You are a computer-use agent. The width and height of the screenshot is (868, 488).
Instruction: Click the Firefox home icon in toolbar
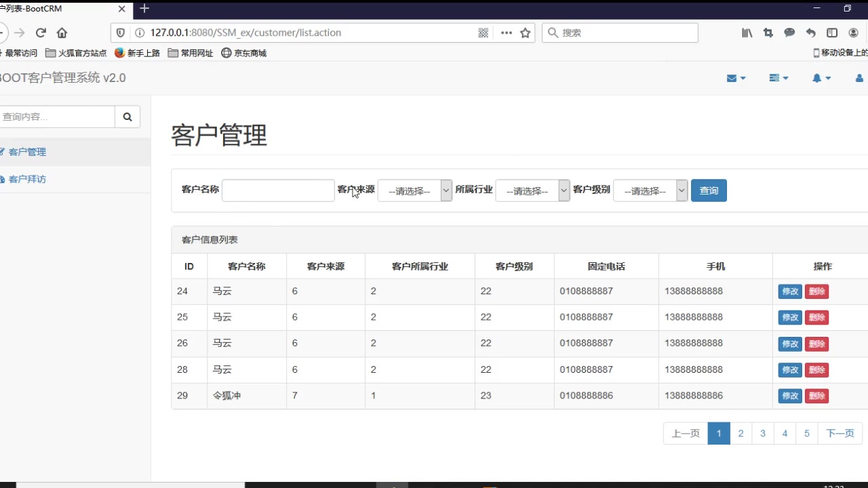pyautogui.click(x=64, y=32)
